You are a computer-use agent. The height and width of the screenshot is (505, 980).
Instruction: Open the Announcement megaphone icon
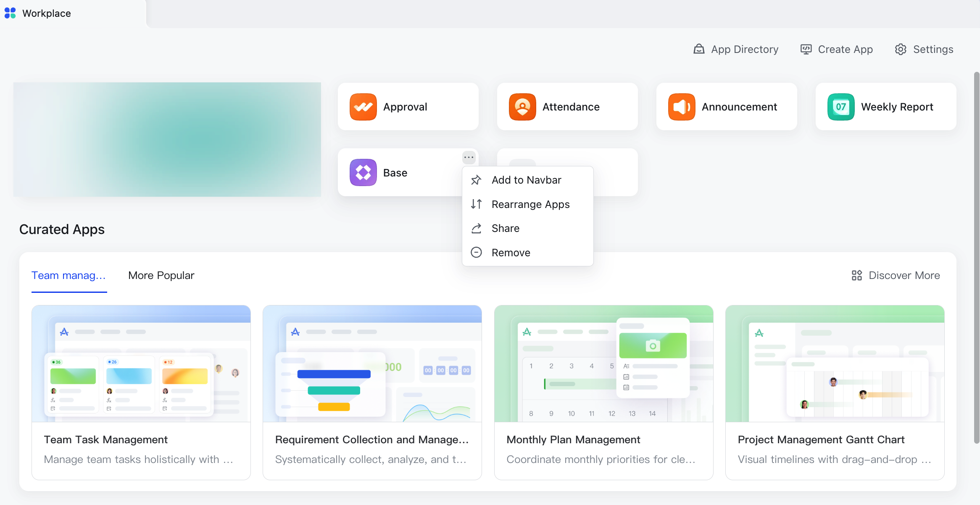tap(682, 107)
